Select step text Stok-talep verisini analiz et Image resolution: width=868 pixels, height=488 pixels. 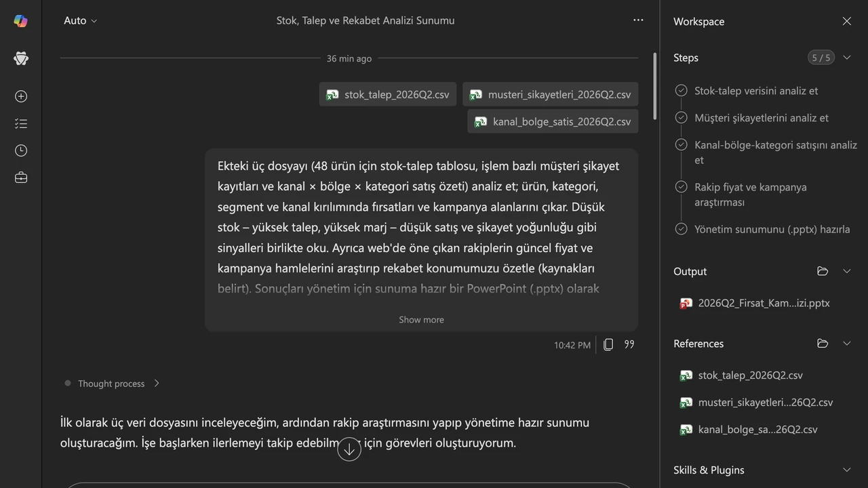(756, 90)
